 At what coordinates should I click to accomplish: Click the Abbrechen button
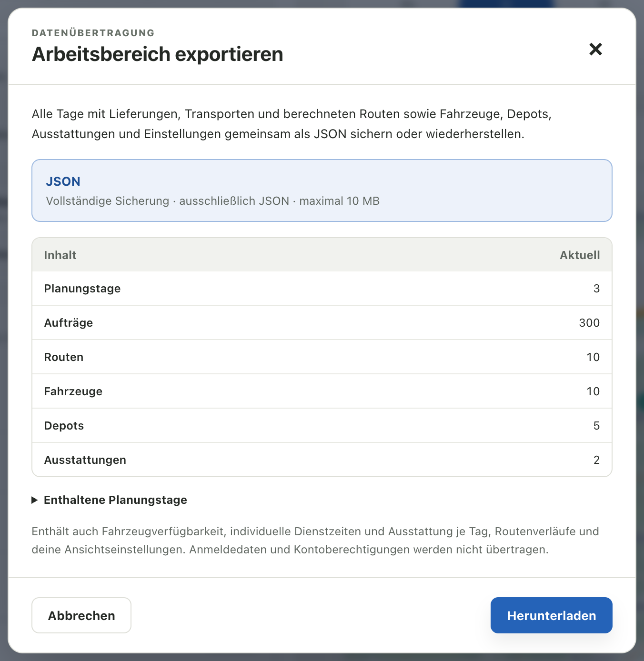(81, 615)
